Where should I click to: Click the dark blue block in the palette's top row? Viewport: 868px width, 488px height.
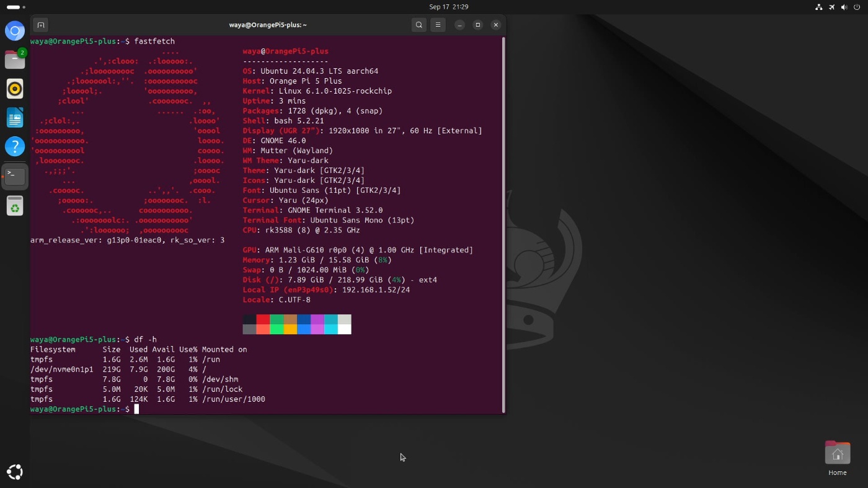[x=304, y=319]
